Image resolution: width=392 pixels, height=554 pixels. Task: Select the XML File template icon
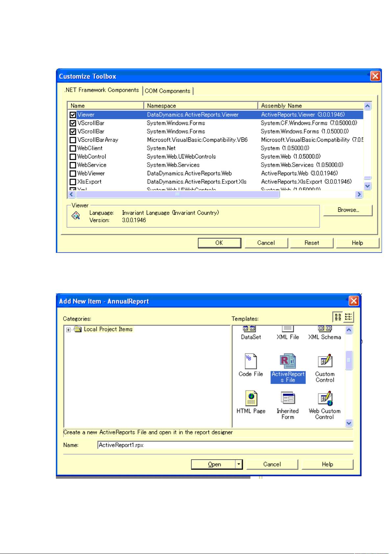tap(288, 329)
